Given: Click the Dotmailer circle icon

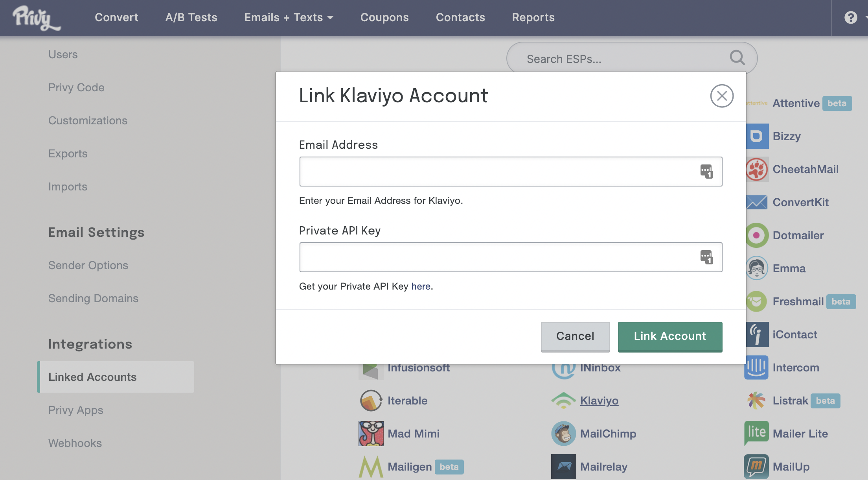Looking at the screenshot, I should pos(757,235).
